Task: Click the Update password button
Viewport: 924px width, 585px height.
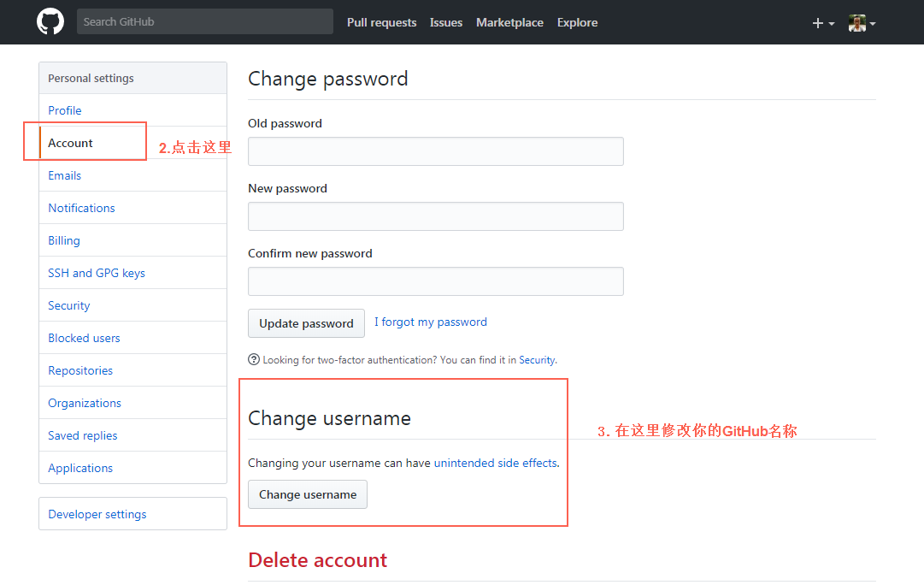Action: pyautogui.click(x=306, y=323)
